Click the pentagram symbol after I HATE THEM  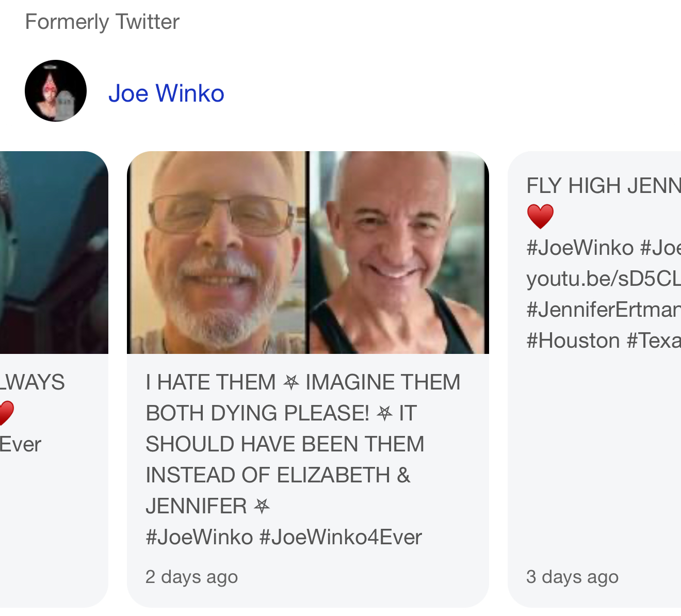pos(291,382)
